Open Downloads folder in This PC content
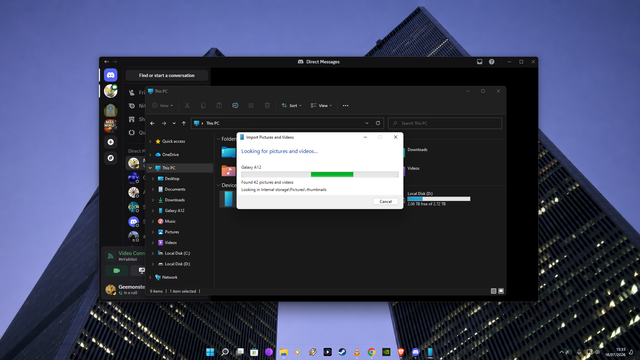 [416, 150]
